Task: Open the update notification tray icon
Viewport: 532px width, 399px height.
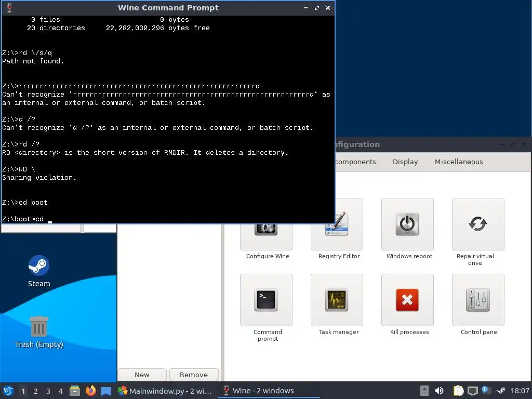Action: click(485, 390)
